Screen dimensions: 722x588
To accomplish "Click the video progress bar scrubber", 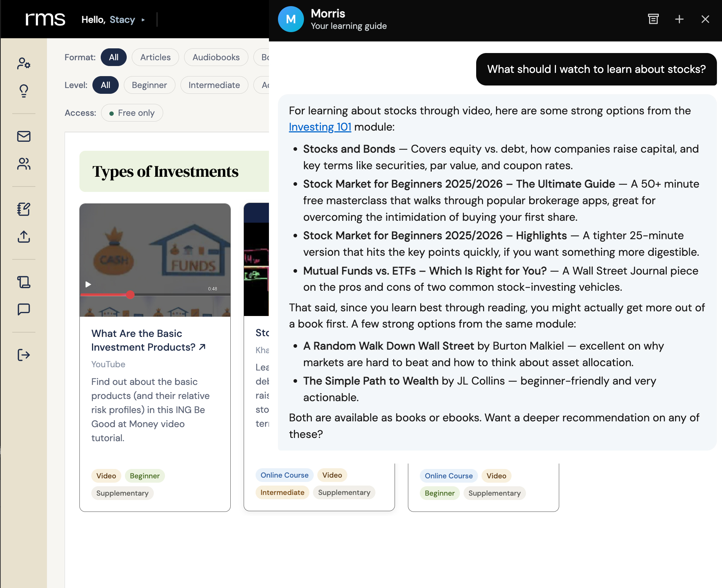I will (130, 295).
